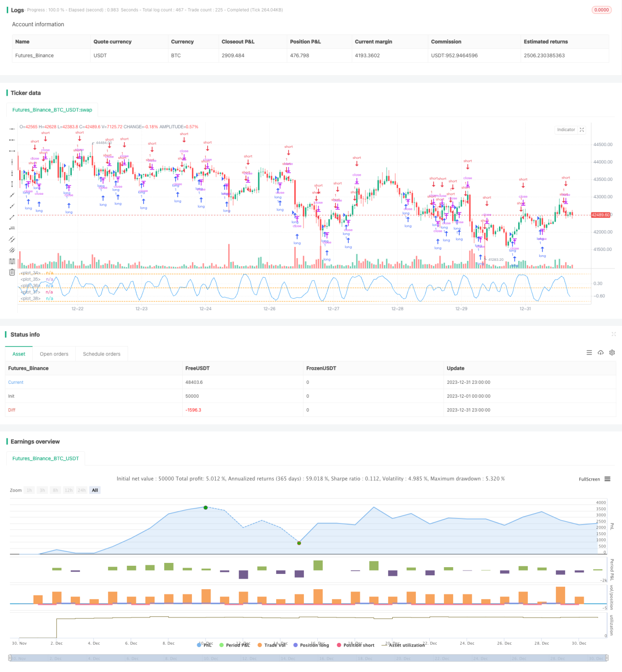622x672 pixels.
Task: Open the status info list menu icon
Action: 589,353
